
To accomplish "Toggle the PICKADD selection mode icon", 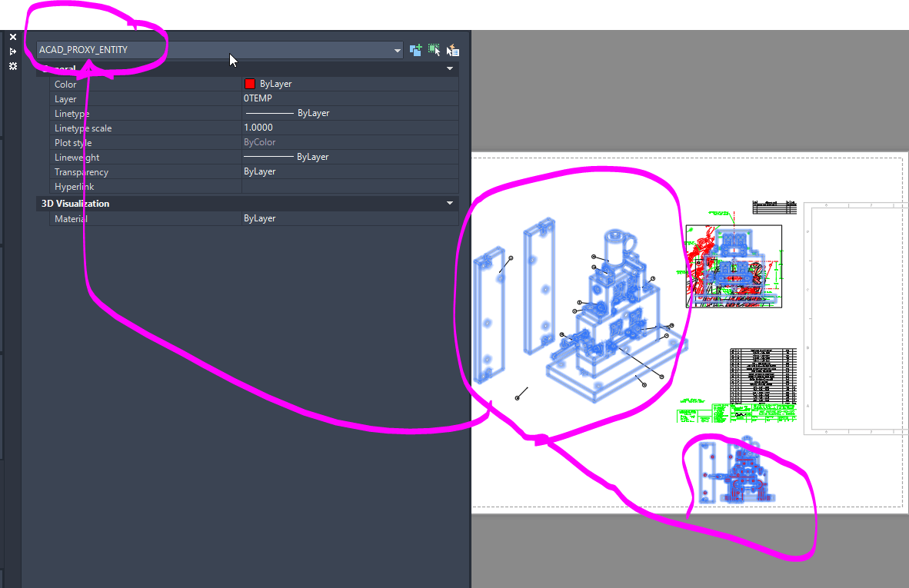I will click(415, 50).
